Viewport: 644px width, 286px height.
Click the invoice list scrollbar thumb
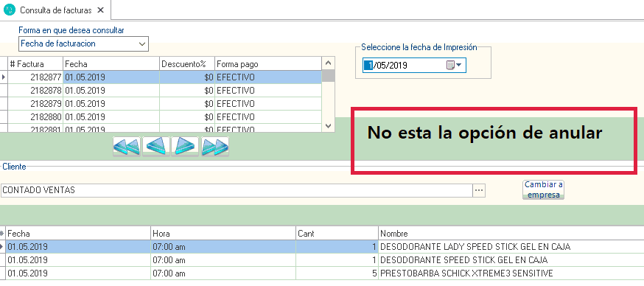pyautogui.click(x=328, y=77)
